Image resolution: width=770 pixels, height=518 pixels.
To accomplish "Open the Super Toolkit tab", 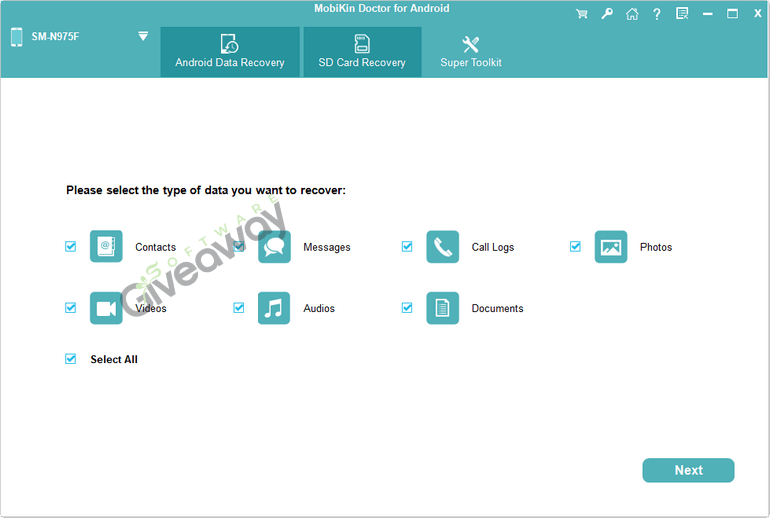I will [x=471, y=52].
